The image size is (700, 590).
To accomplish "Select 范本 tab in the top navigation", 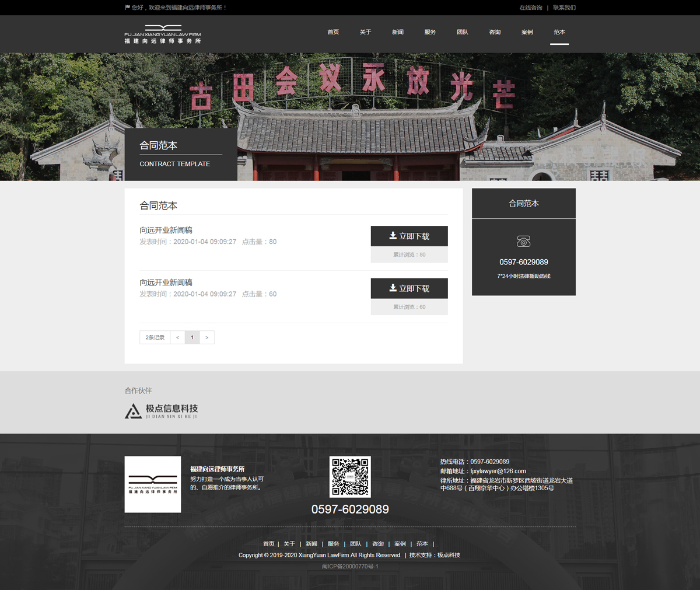I will coord(559,32).
